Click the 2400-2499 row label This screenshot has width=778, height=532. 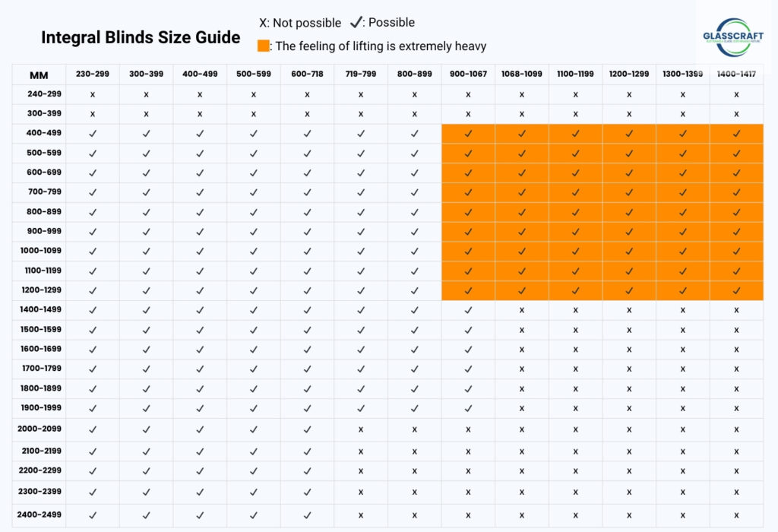(40, 515)
